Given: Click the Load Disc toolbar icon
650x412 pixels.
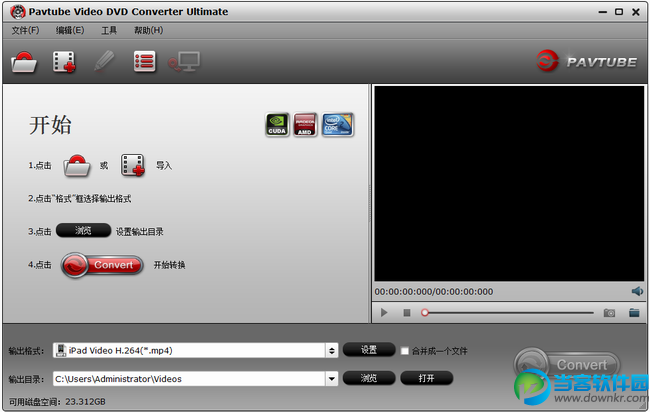Looking at the screenshot, I should coord(24,62).
